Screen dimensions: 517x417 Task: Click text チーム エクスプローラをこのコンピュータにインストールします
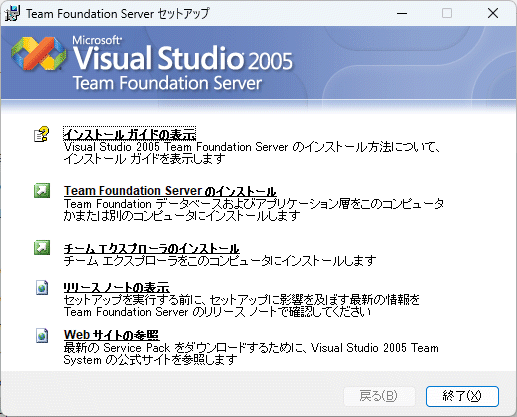click(220, 261)
